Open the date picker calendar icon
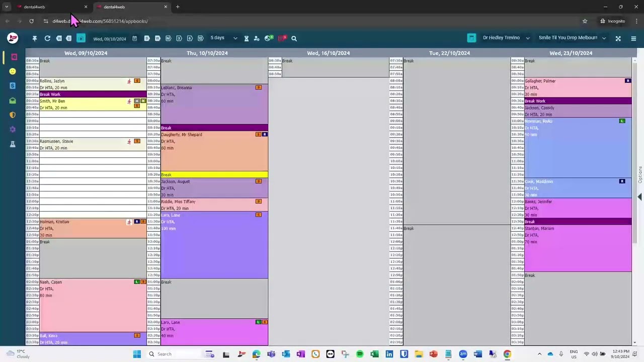This screenshot has width=644, height=362. coord(134,38)
